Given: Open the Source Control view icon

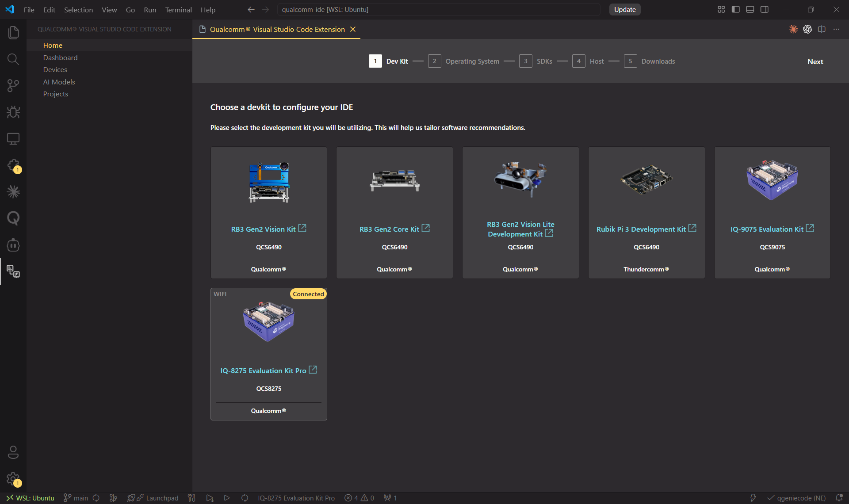Looking at the screenshot, I should point(13,85).
